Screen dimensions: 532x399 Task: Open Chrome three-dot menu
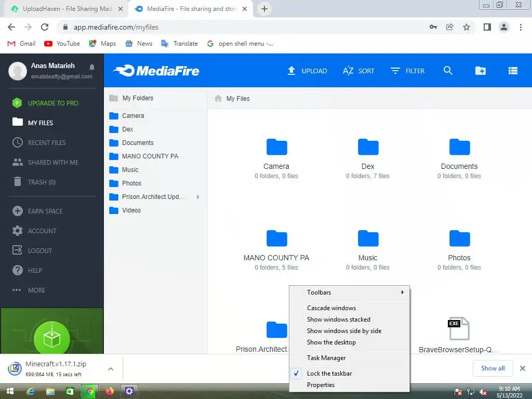pos(521,27)
